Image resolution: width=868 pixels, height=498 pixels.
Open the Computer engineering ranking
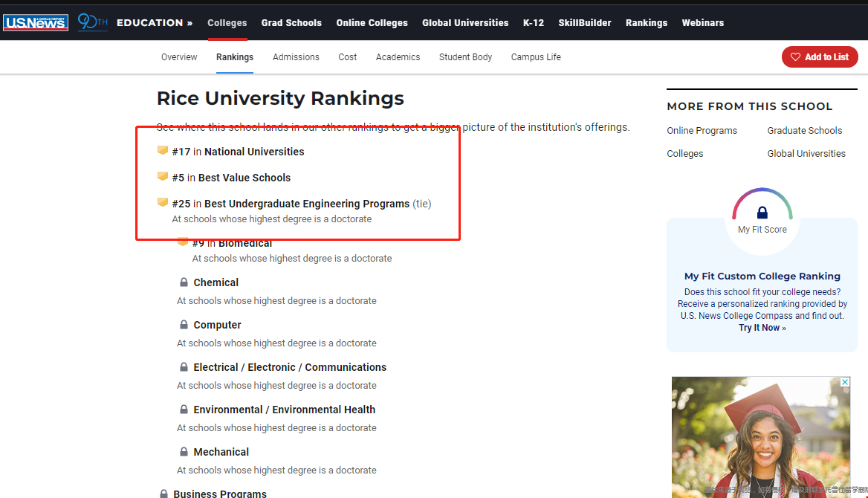217,325
